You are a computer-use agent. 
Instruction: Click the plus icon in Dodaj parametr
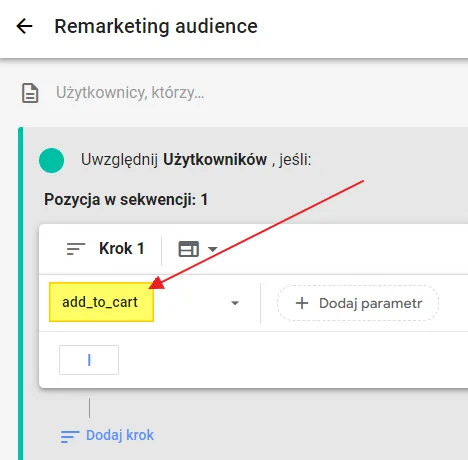click(302, 303)
